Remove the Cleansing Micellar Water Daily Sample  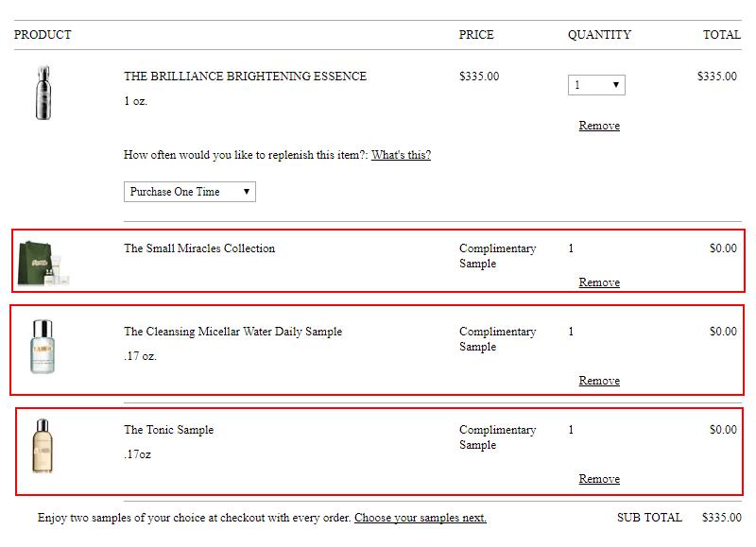pyautogui.click(x=599, y=380)
